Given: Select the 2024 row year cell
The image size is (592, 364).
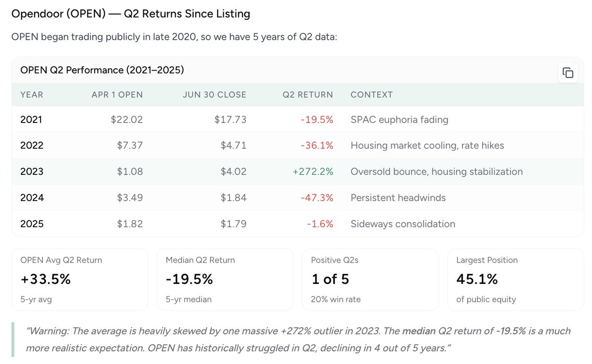Looking at the screenshot, I should 32,198.
